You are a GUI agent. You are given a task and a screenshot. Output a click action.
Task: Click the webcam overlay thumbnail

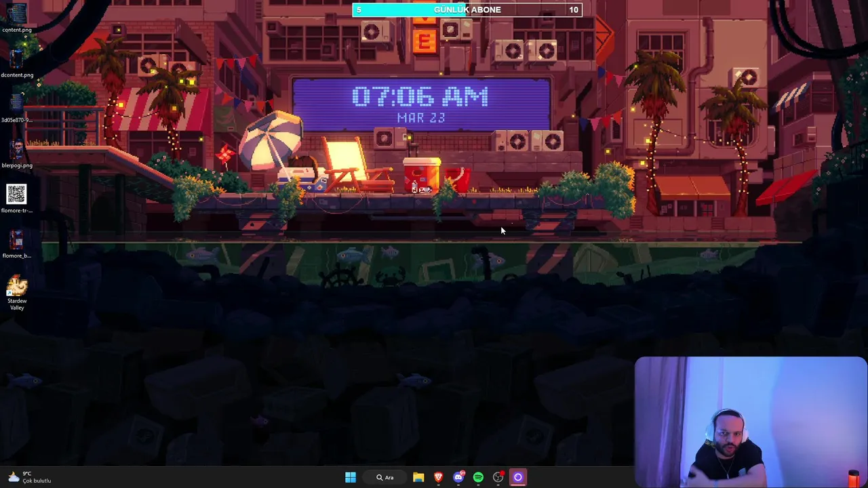click(751, 422)
